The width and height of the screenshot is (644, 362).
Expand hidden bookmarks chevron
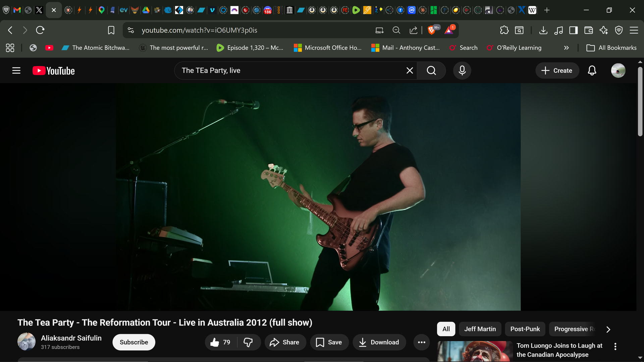(566, 48)
